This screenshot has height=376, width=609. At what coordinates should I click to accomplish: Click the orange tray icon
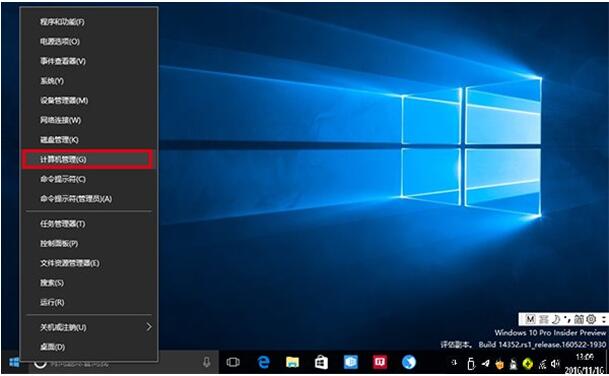tap(499, 364)
